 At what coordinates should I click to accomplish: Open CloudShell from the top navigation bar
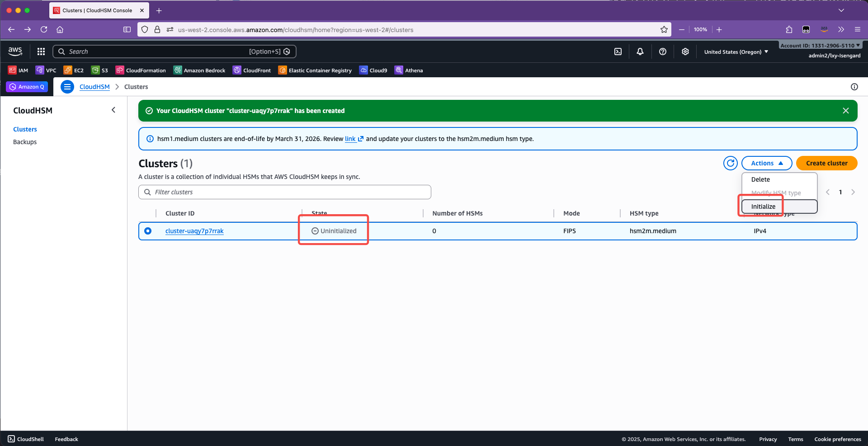(618, 52)
